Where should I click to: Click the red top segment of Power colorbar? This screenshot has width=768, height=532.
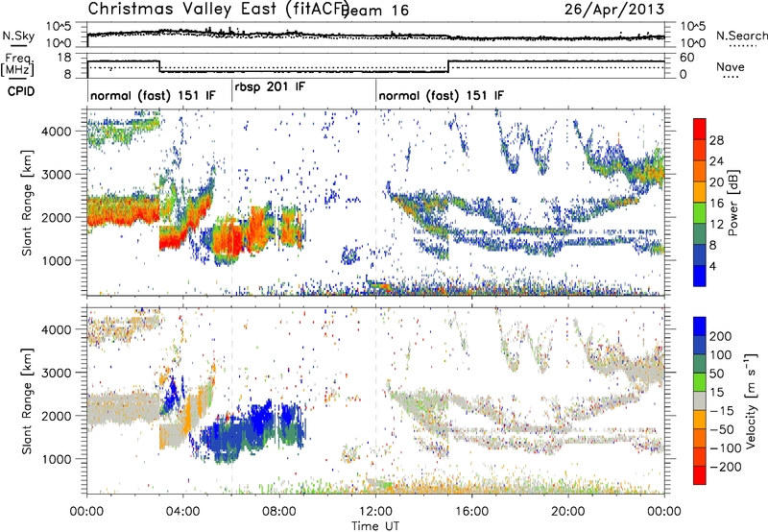(700, 130)
